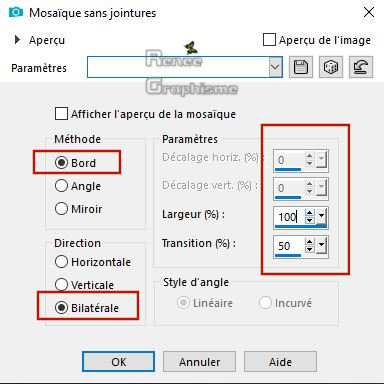Open the Transition slider dropdown arrow
The width and height of the screenshot is (384, 384).
[321, 245]
